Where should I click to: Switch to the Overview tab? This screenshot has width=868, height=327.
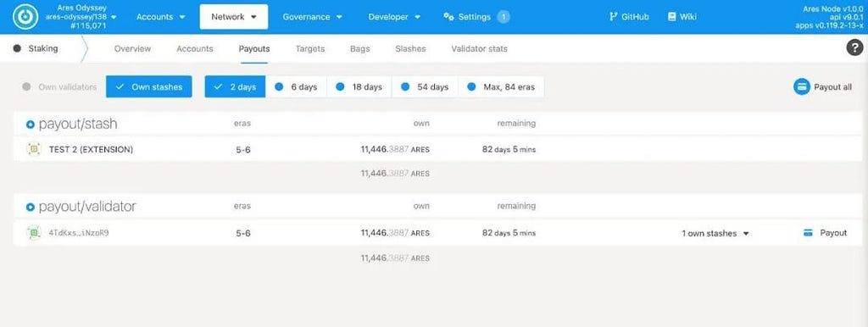coord(132,48)
